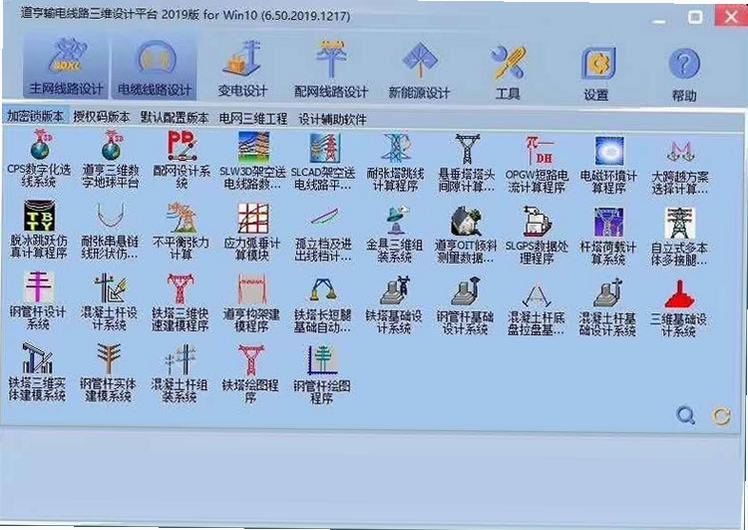Image resolution: width=748 pixels, height=530 pixels.
Task: Launch 应力弧垂计算模块
Action: click(252, 232)
